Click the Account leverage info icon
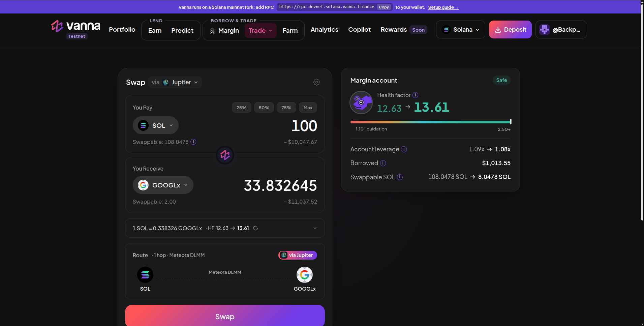 (x=404, y=149)
